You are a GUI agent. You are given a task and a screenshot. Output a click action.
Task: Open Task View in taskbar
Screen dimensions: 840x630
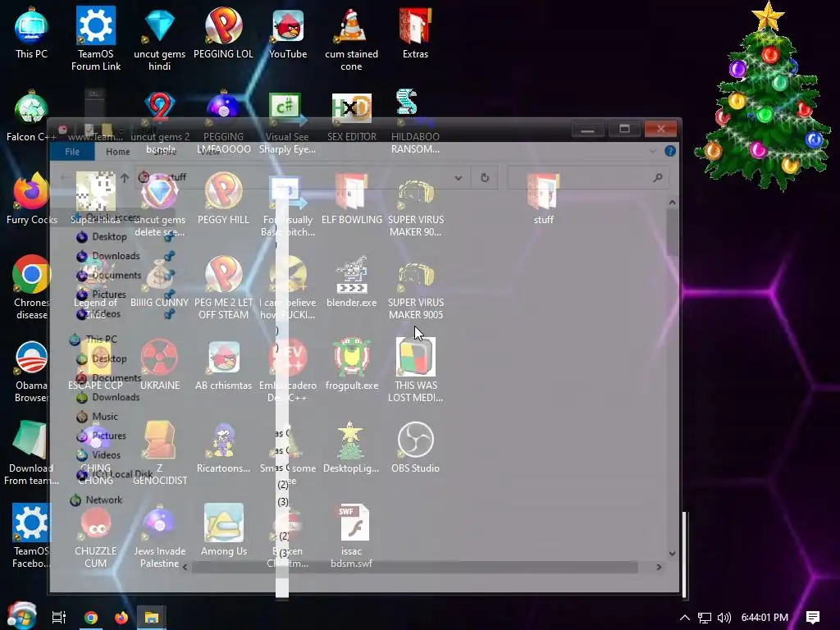[x=58, y=618]
